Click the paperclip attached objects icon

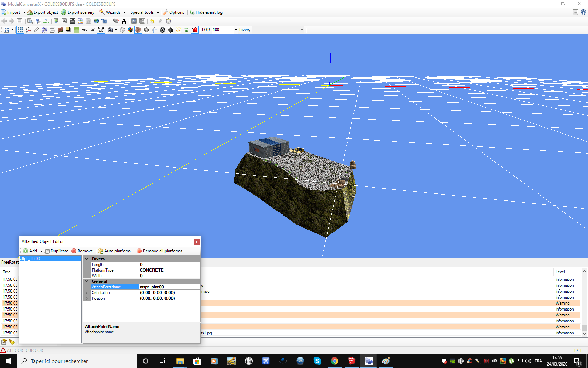(x=36, y=30)
